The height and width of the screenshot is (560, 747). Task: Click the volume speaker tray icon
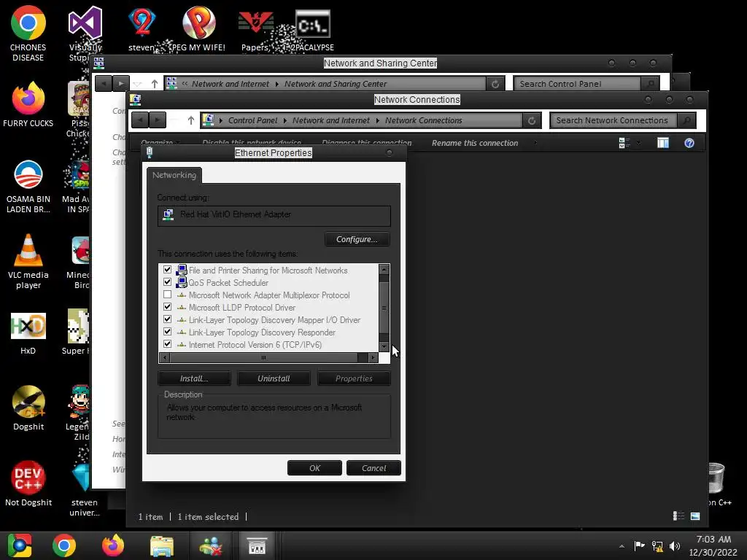point(675,546)
